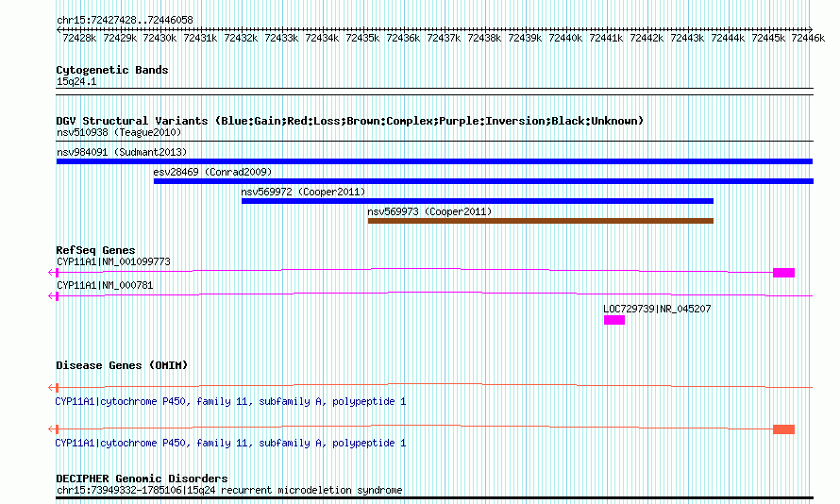Open first CYP11A1 cytochrome P450 OMIM link
The height and width of the screenshot is (504, 840).
point(231,401)
